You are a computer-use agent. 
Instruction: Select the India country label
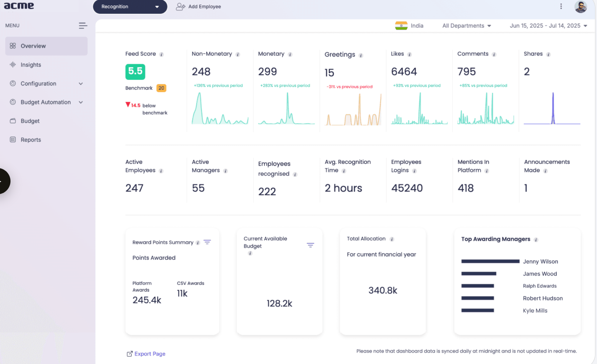[x=417, y=26]
